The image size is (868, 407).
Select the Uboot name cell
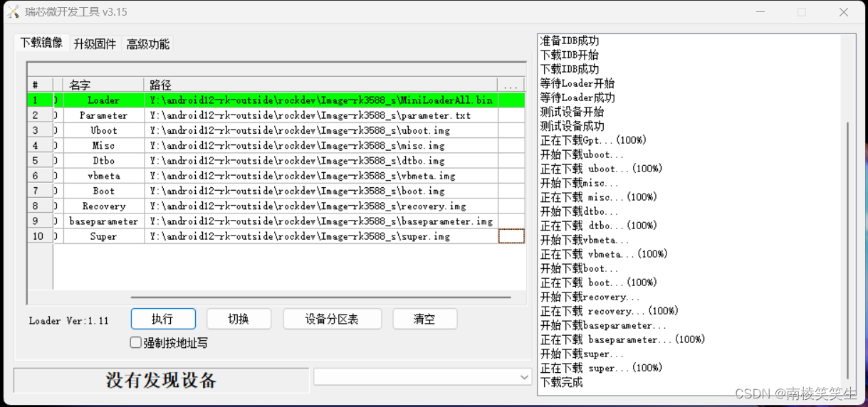point(104,130)
